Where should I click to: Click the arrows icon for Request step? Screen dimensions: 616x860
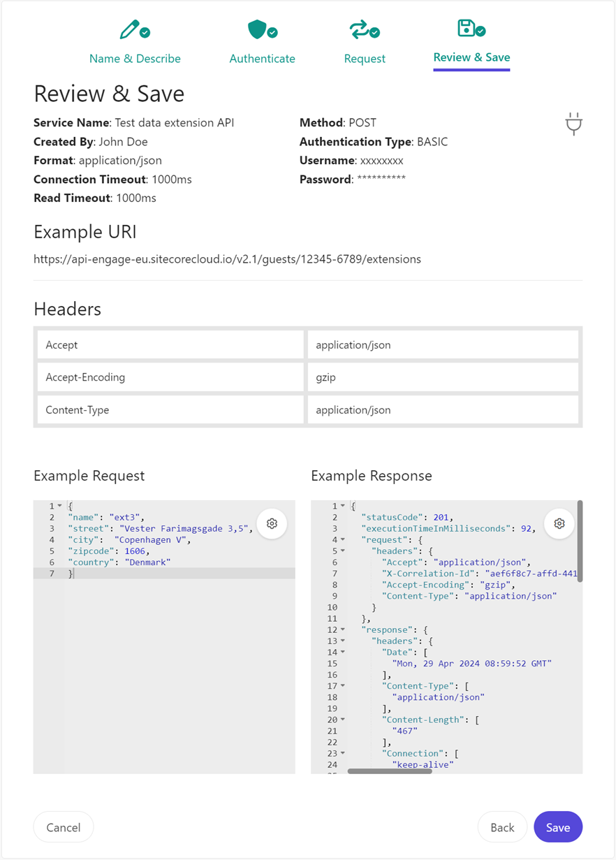[359, 29]
